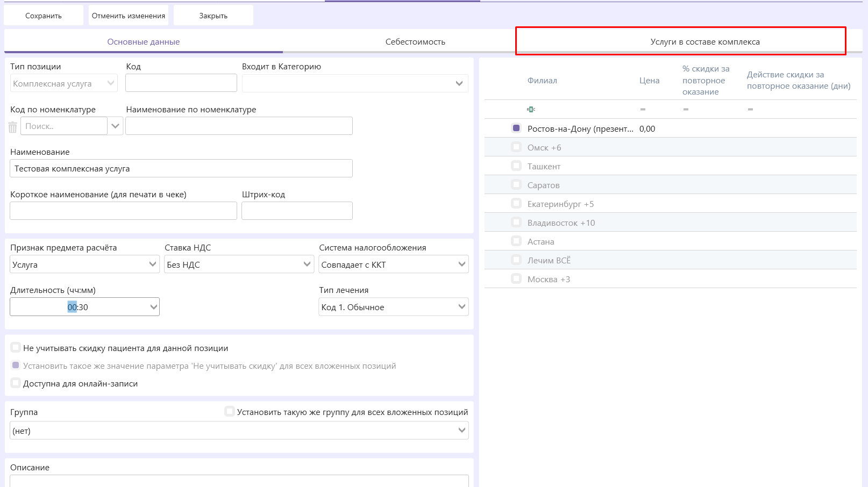Click the Короткое наименование input field
This screenshot has height=487, width=868.
pos(124,211)
